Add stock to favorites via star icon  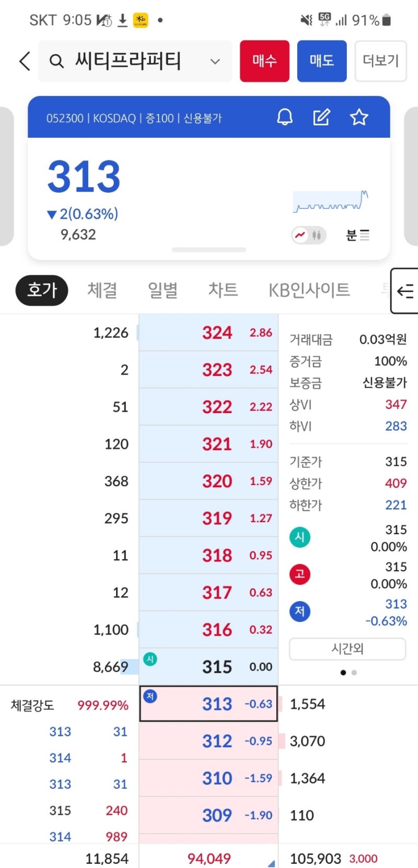(x=359, y=118)
